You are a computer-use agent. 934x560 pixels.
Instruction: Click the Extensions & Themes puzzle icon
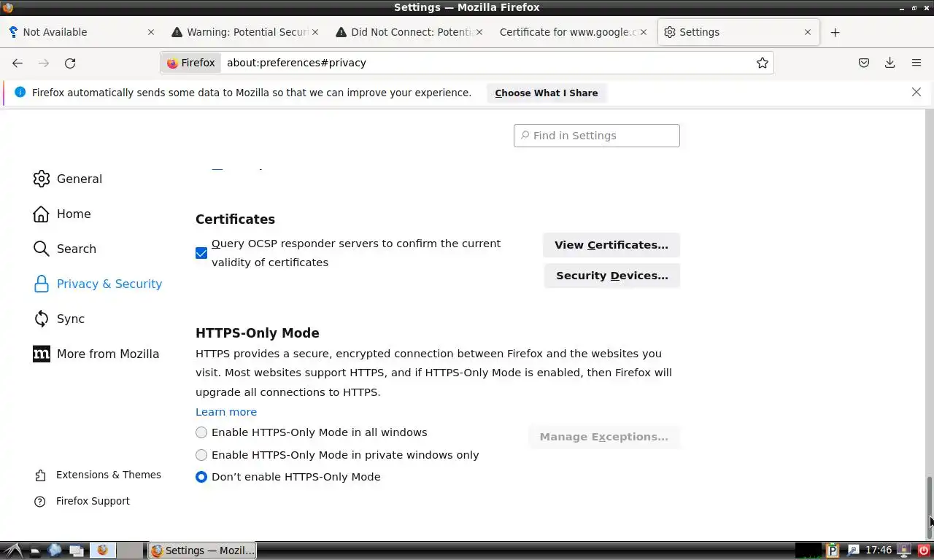pyautogui.click(x=40, y=475)
